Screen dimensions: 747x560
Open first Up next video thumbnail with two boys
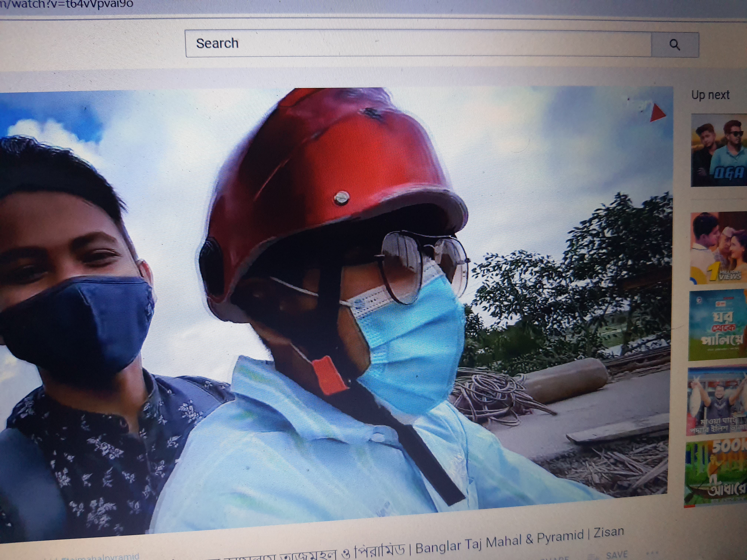pos(718,150)
